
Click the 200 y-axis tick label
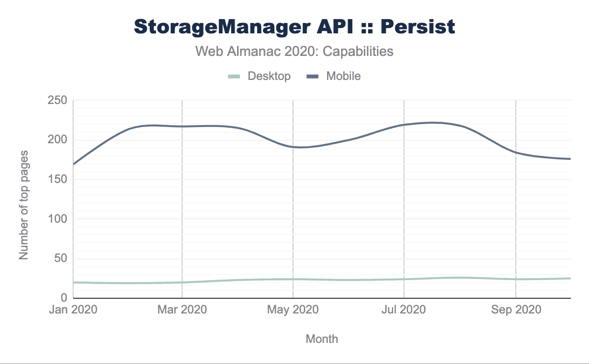[x=57, y=140]
